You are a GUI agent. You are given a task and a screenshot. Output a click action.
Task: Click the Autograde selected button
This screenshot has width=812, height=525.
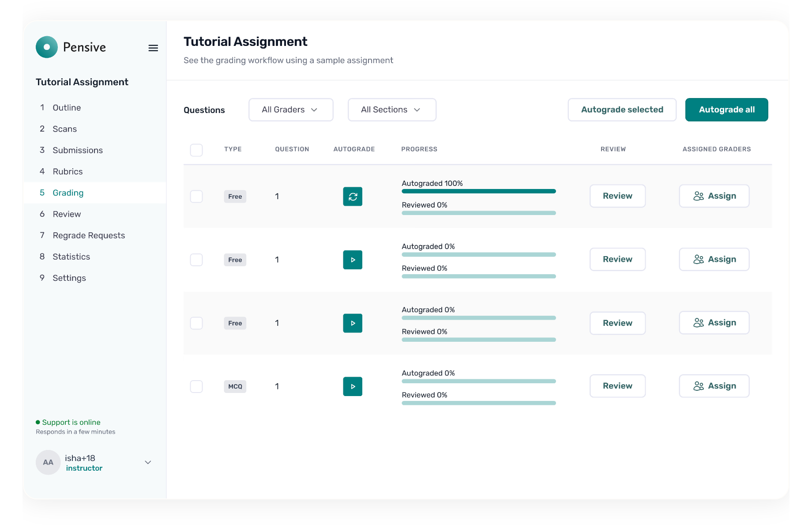pyautogui.click(x=622, y=110)
